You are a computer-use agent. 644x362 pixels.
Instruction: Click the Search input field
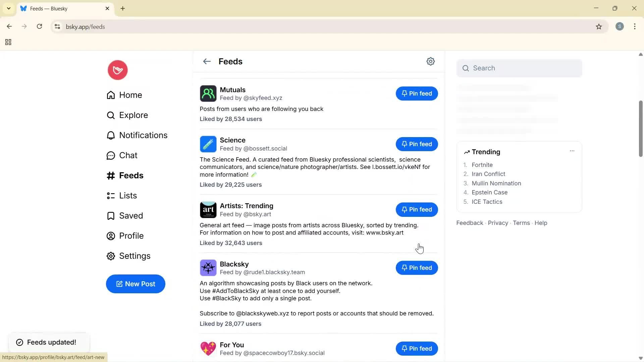pos(519,68)
